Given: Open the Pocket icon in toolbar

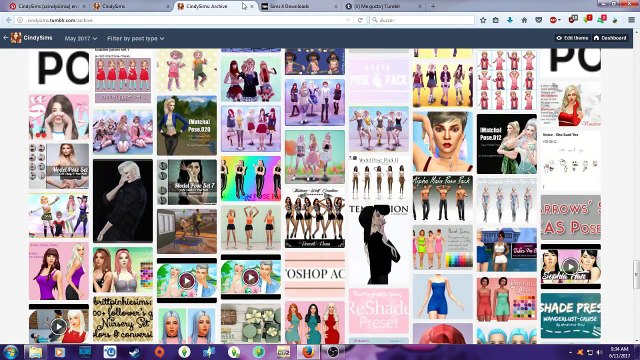Looking at the screenshot, I should (x=538, y=20).
